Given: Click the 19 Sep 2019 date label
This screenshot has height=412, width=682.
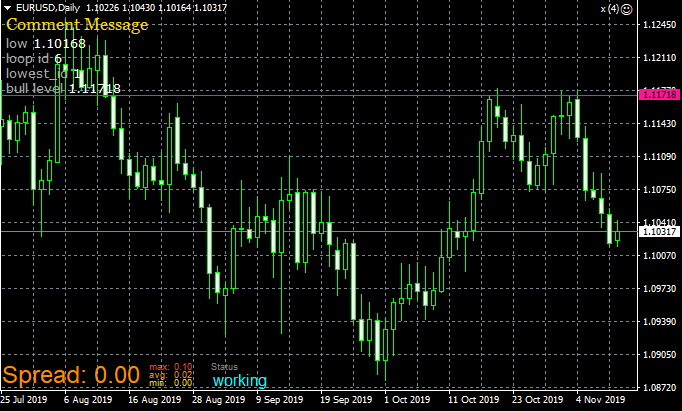Looking at the screenshot, I should 346,399.
